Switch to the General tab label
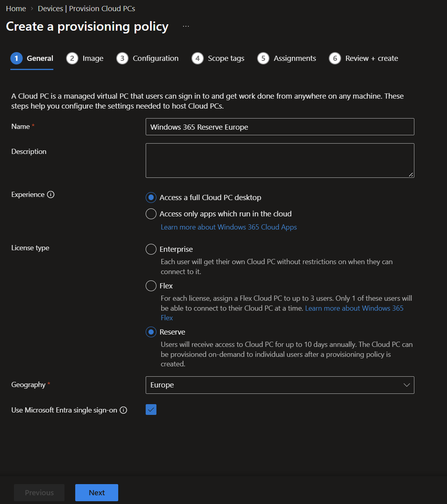Image resolution: width=447 pixels, height=504 pixels. (40, 58)
